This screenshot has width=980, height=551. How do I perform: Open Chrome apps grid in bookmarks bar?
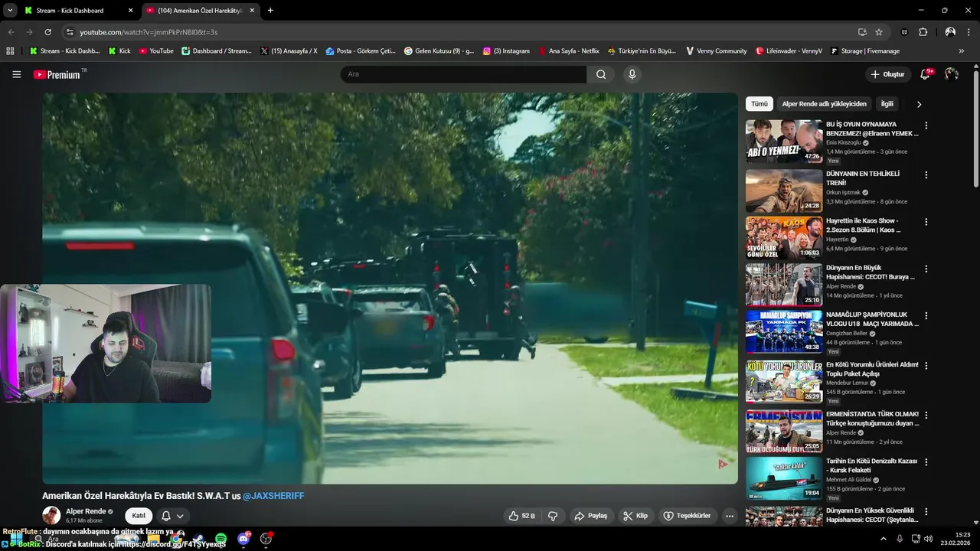10,51
